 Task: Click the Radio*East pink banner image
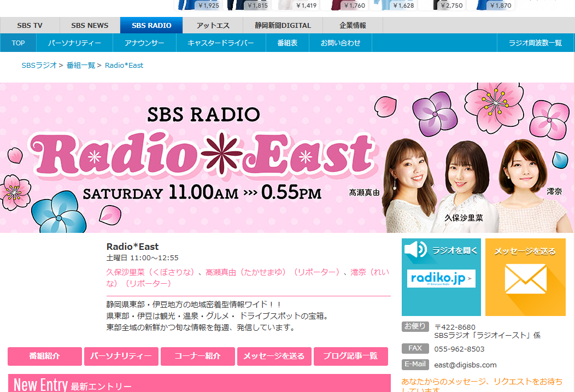click(286, 157)
